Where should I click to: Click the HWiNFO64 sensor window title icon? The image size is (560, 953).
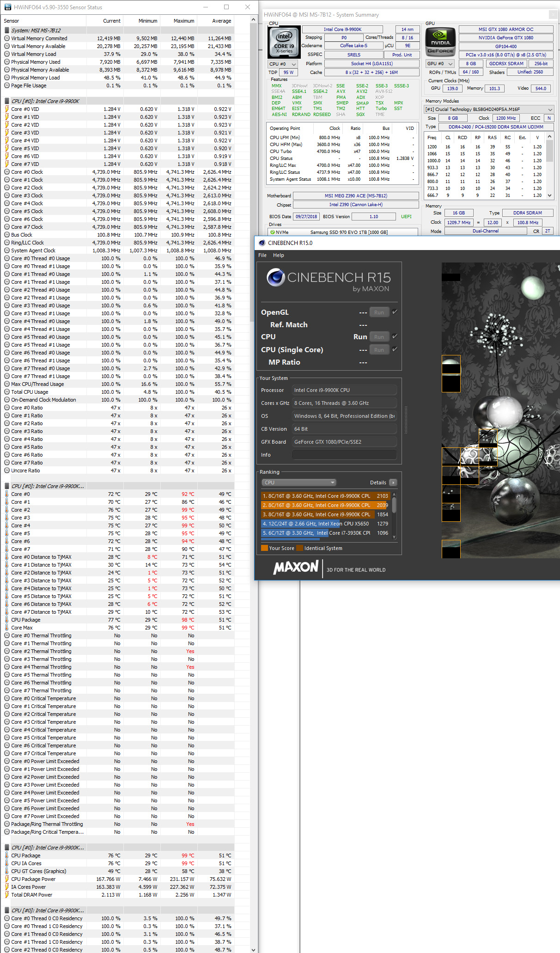[x=7, y=7]
